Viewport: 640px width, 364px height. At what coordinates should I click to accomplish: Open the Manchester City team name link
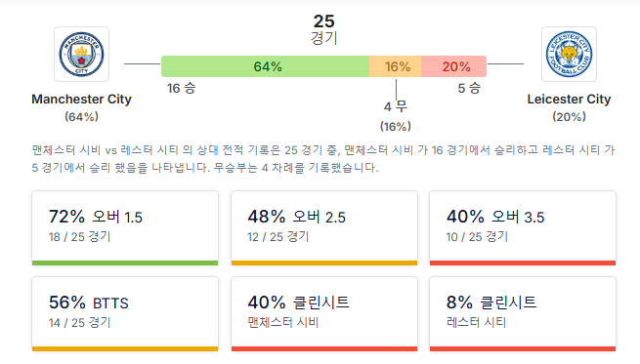click(82, 99)
